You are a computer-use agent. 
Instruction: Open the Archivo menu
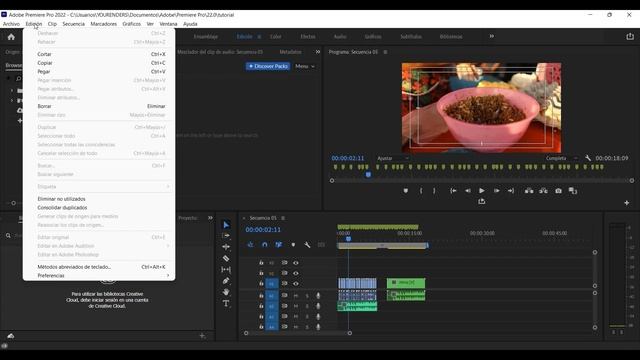click(x=11, y=24)
